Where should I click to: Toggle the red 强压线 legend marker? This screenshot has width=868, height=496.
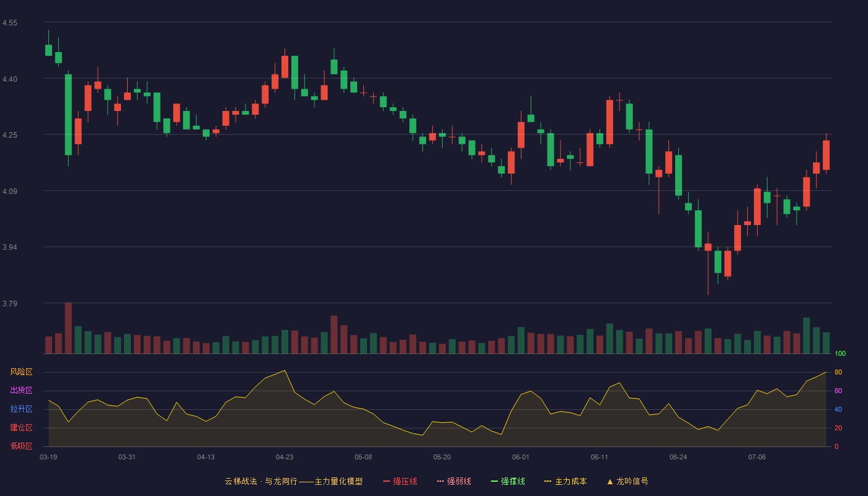click(386, 481)
